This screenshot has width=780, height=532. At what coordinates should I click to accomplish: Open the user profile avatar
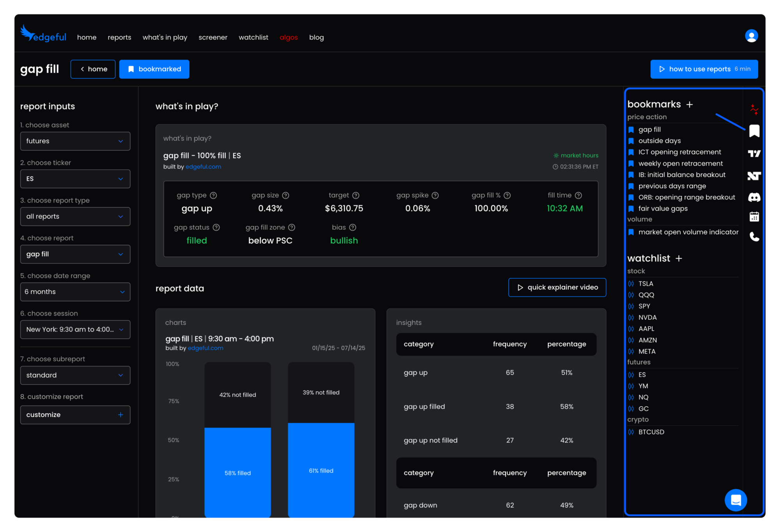[x=751, y=36]
